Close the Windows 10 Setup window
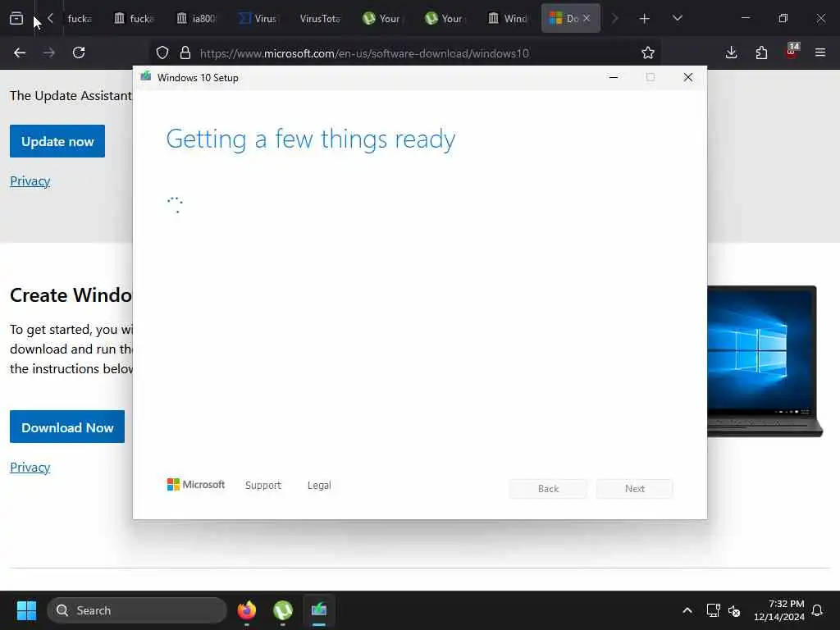 pos(688,78)
